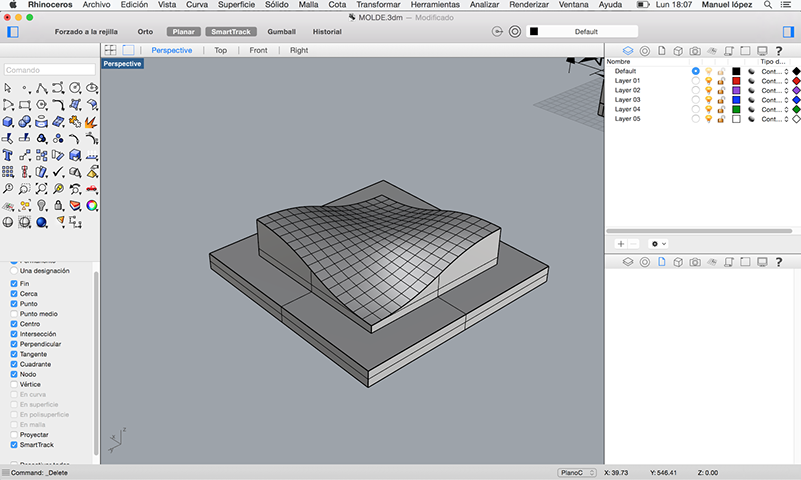801x480 pixels.
Task: Open the light bulb hide/show tool
Action: pos(41,206)
